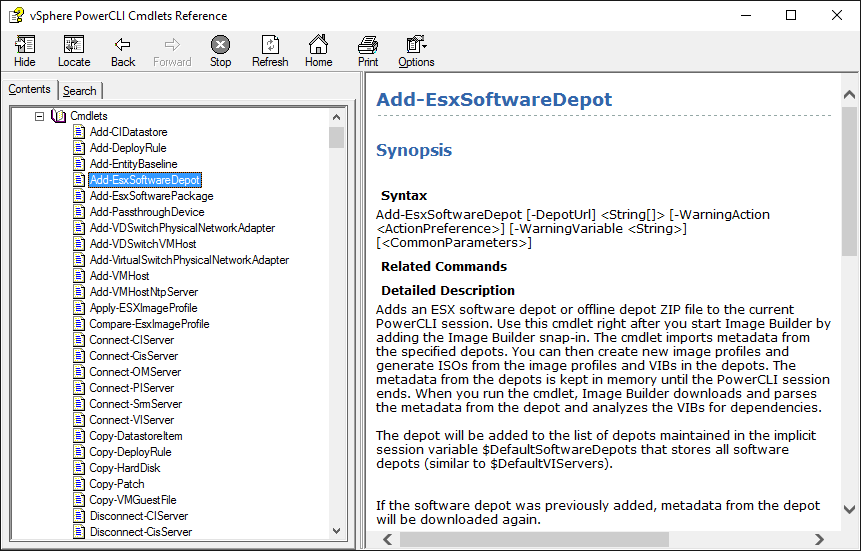Click the tree pane scroll-down arrow

tap(337, 531)
